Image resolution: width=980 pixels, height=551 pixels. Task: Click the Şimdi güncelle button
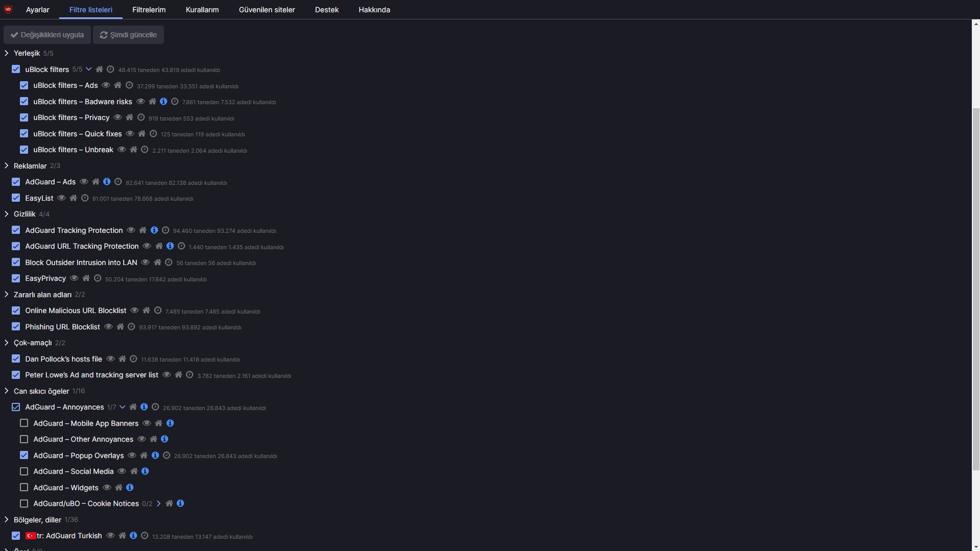pos(128,35)
